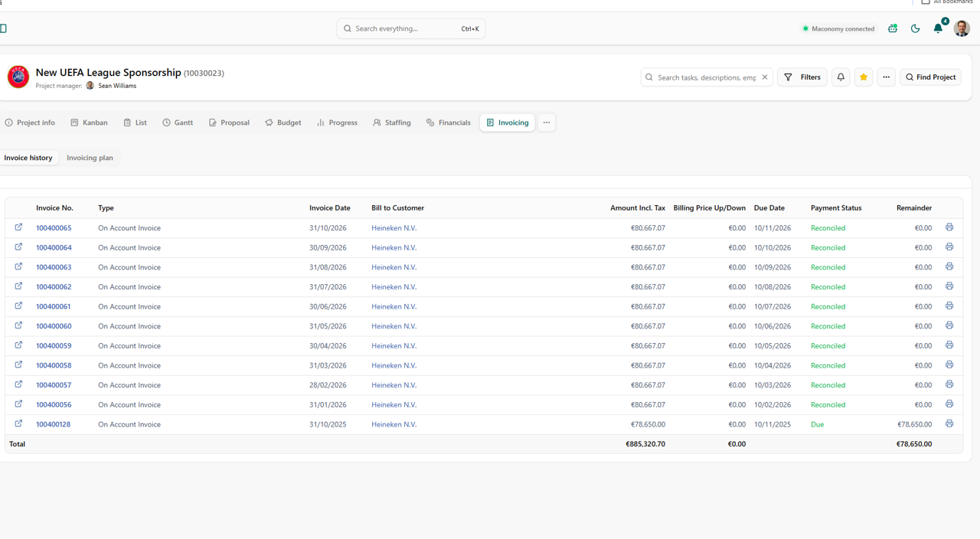Switch to Financials tab

pyautogui.click(x=449, y=122)
